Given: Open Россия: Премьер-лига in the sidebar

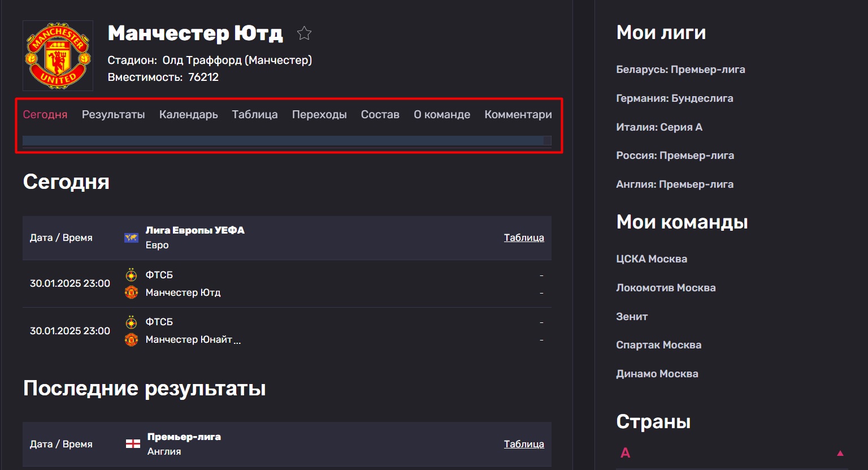Looking at the screenshot, I should (x=675, y=156).
